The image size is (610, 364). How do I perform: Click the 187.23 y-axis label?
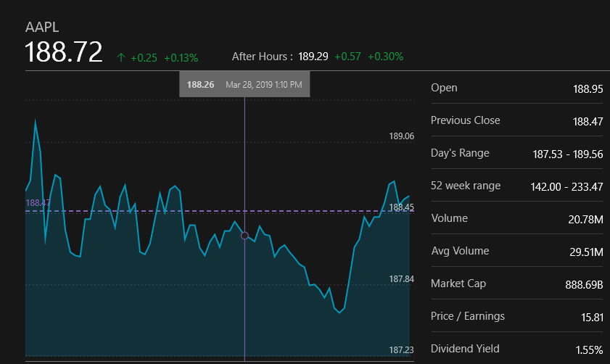[401, 350]
